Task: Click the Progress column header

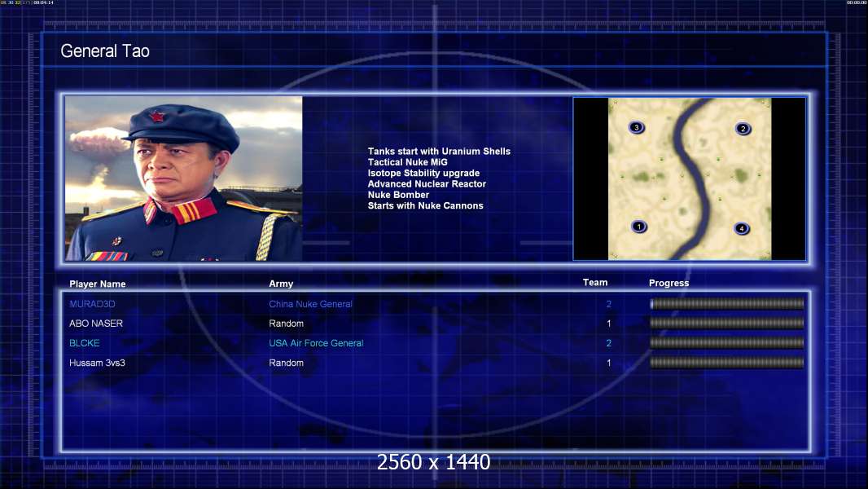Action: tap(669, 283)
